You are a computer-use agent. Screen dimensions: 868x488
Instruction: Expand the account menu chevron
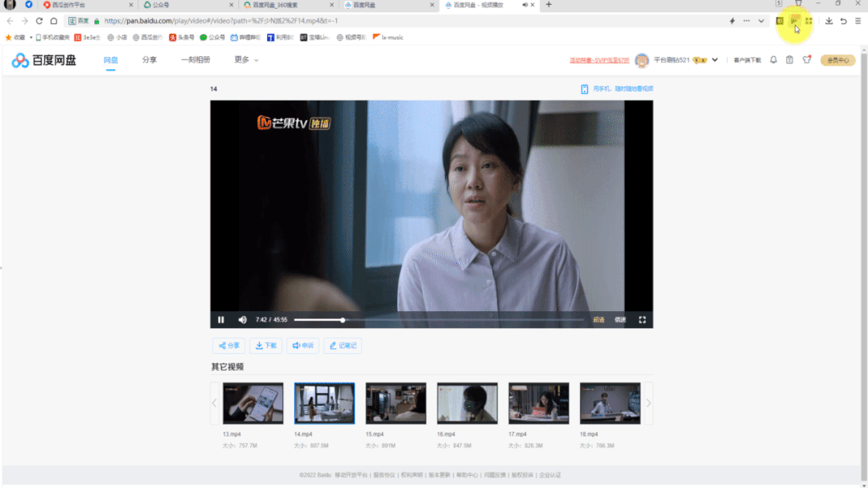714,59
